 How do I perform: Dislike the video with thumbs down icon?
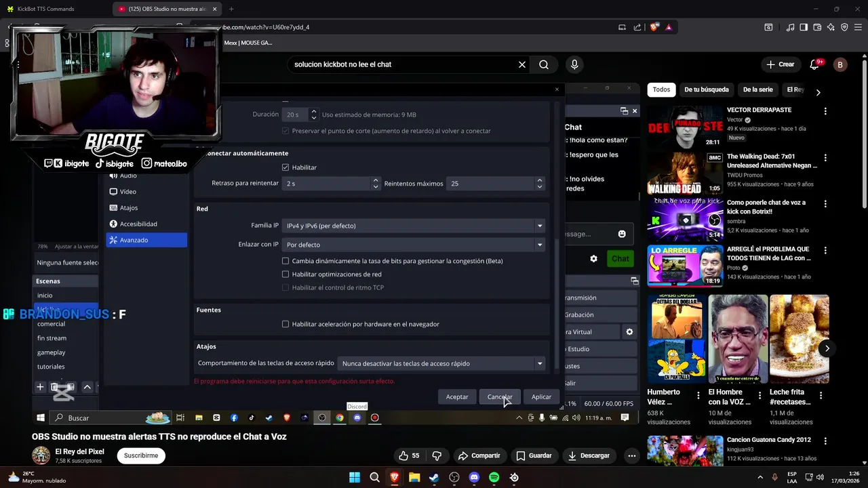click(437, 455)
